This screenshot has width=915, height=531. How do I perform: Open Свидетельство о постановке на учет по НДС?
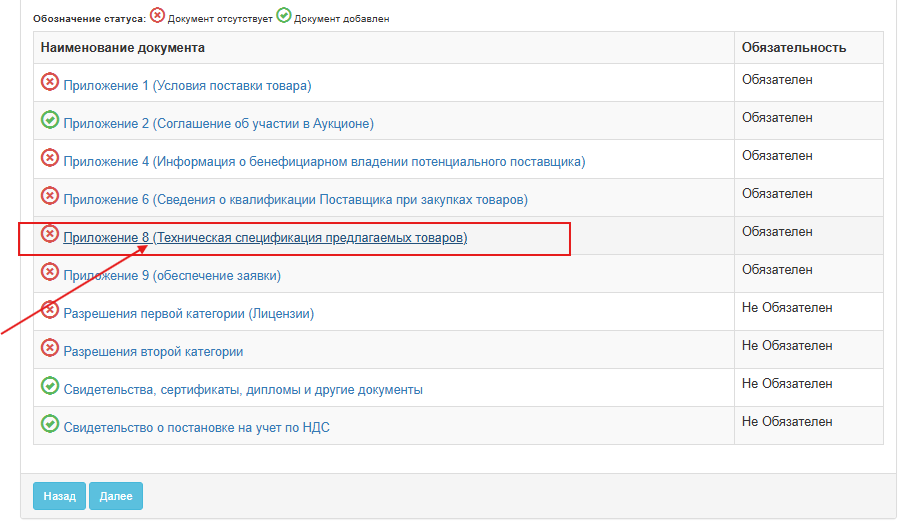(196, 428)
